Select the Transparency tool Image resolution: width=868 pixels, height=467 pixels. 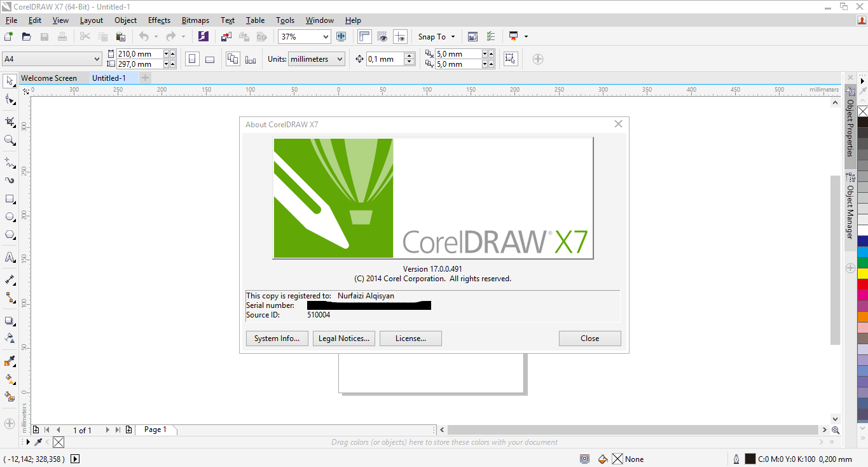click(10, 338)
